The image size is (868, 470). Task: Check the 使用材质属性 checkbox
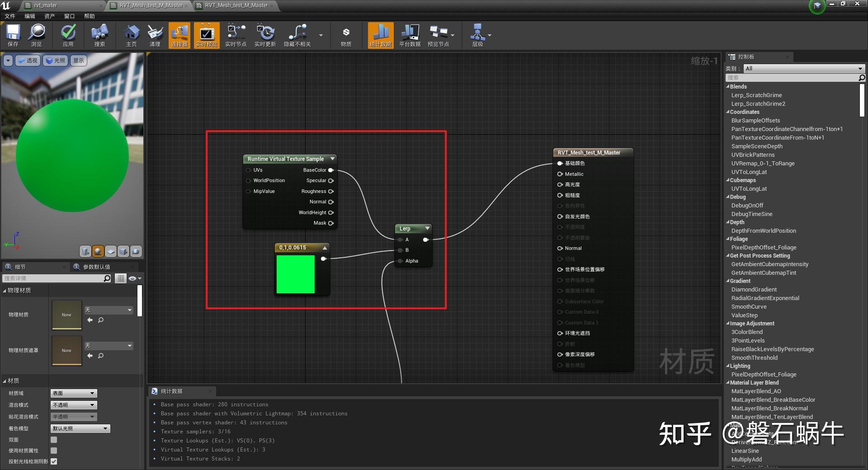tap(54, 450)
